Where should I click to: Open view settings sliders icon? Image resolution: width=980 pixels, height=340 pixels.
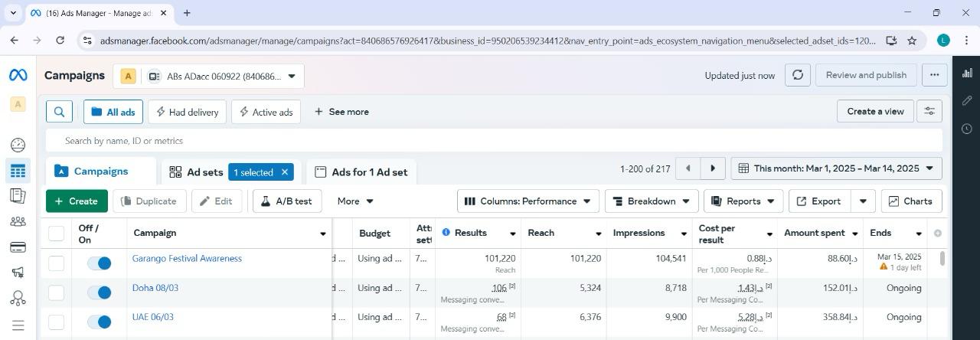tap(929, 111)
